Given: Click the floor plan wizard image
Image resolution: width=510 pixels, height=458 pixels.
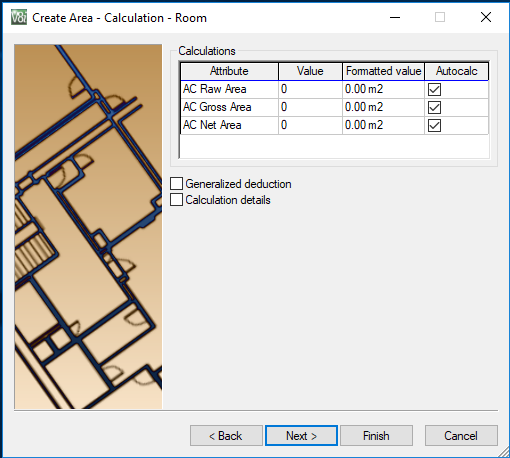Looking at the screenshot, I should click(x=88, y=227).
